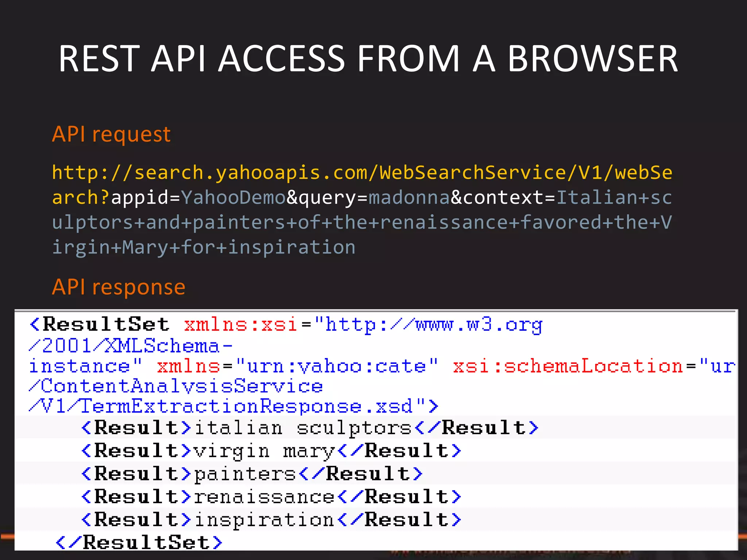Click the "/2001/XMLSchema-" line
Image resolution: width=747 pixels, height=560 pixels.
coord(130,346)
